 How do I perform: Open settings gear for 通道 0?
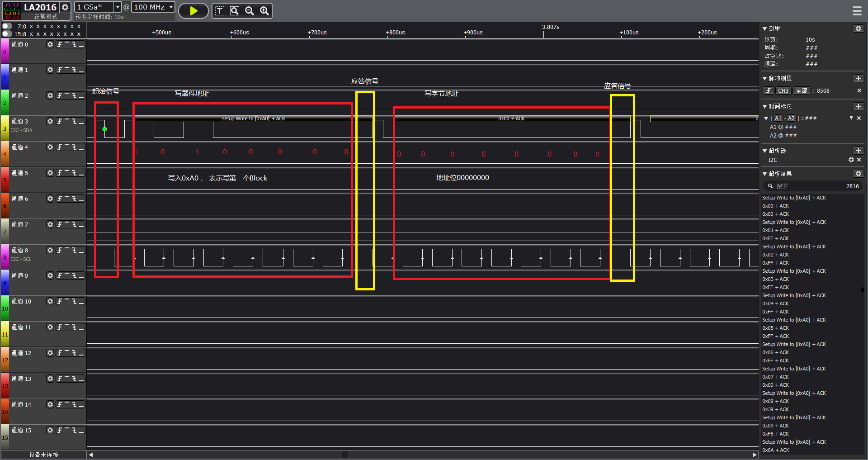pos(50,44)
